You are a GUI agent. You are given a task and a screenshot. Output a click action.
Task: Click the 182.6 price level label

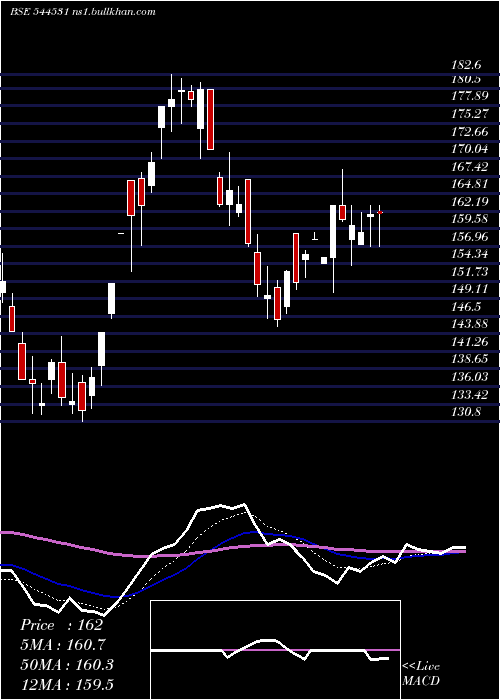(x=467, y=65)
